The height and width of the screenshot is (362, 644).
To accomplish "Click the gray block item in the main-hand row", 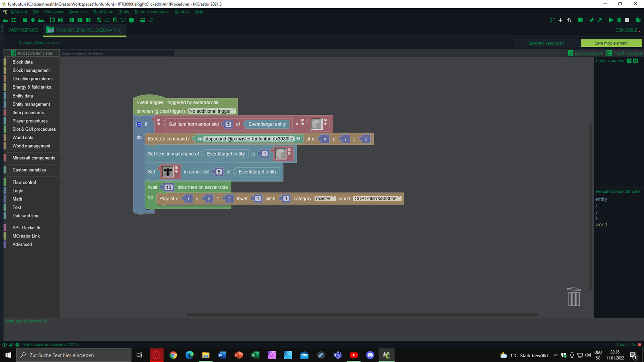I will [x=281, y=154].
